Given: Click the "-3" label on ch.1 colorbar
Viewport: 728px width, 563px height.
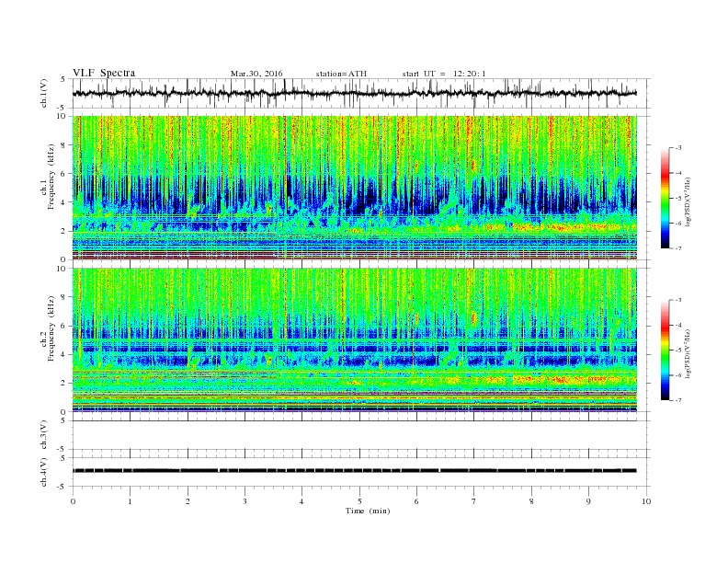Looking at the screenshot, I should coord(677,148).
